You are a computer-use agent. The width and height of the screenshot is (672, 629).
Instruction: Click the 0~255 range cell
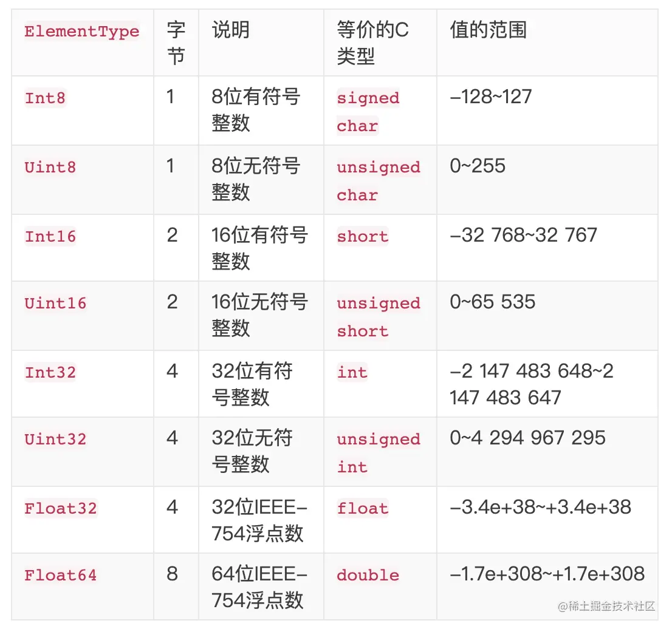(x=478, y=166)
